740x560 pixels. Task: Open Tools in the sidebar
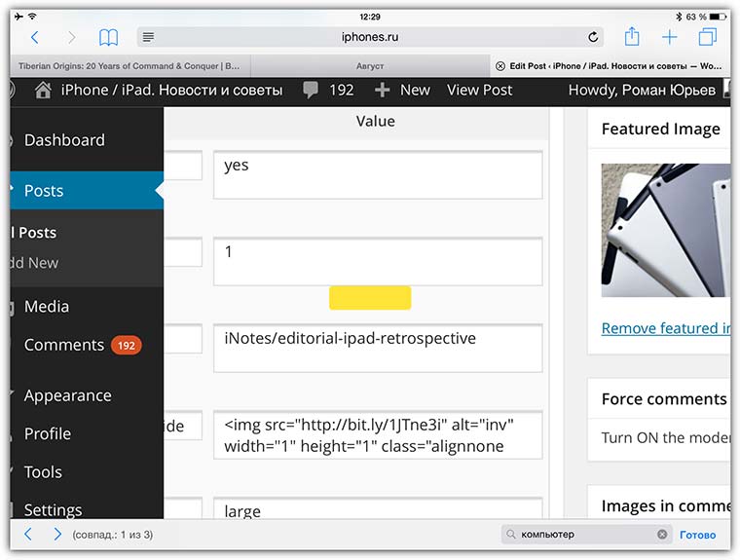43,472
